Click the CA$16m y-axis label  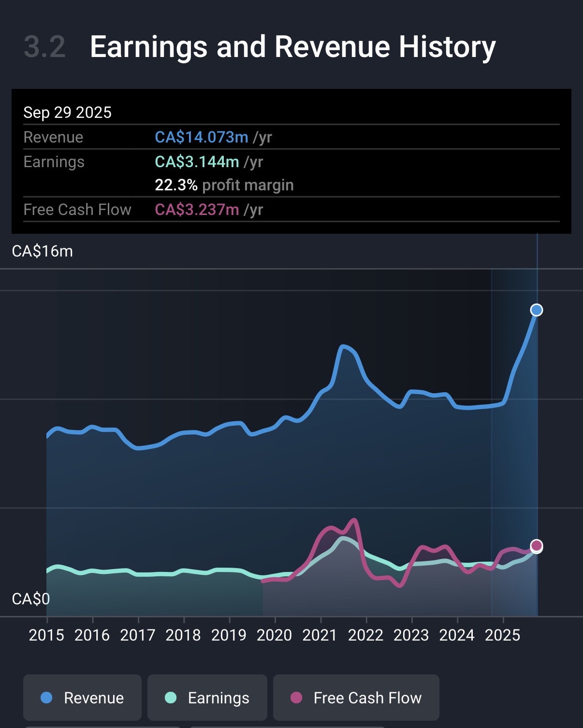tap(43, 251)
